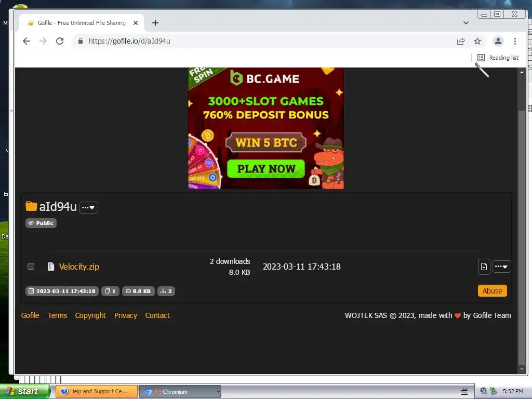Screen dimensions: 532x399
Task: Switch to Help and Support Center taskbar item
Action: coord(96,391)
